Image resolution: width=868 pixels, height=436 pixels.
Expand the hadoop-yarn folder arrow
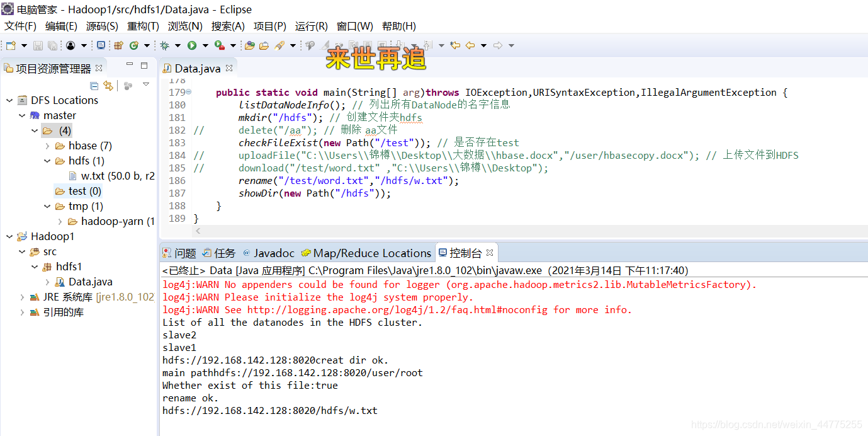[60, 221]
